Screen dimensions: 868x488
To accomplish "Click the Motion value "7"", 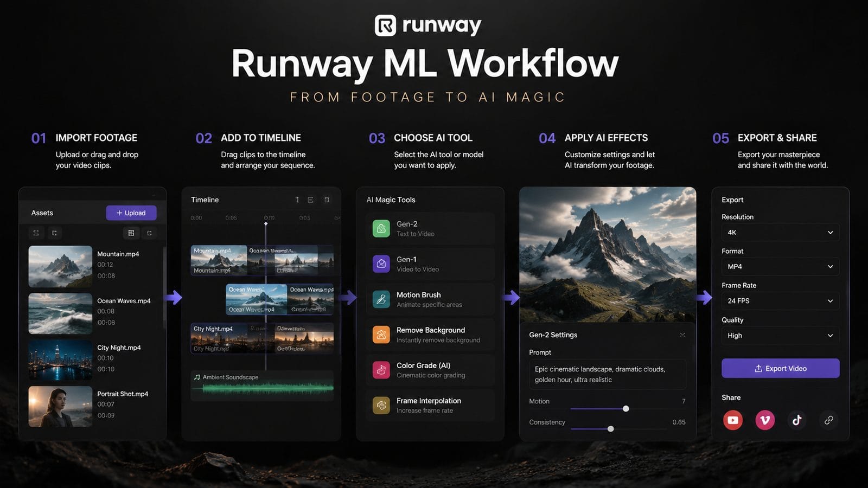I will (x=684, y=401).
